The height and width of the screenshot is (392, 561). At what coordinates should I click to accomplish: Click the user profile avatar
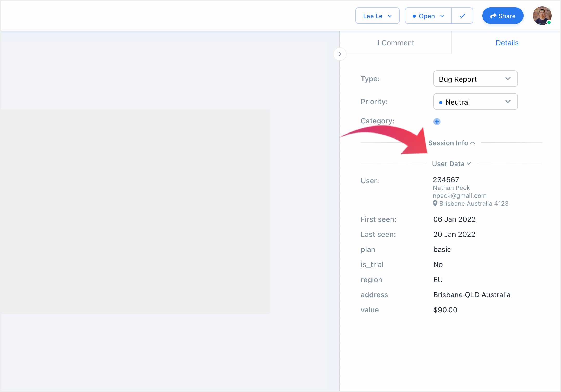[542, 16]
